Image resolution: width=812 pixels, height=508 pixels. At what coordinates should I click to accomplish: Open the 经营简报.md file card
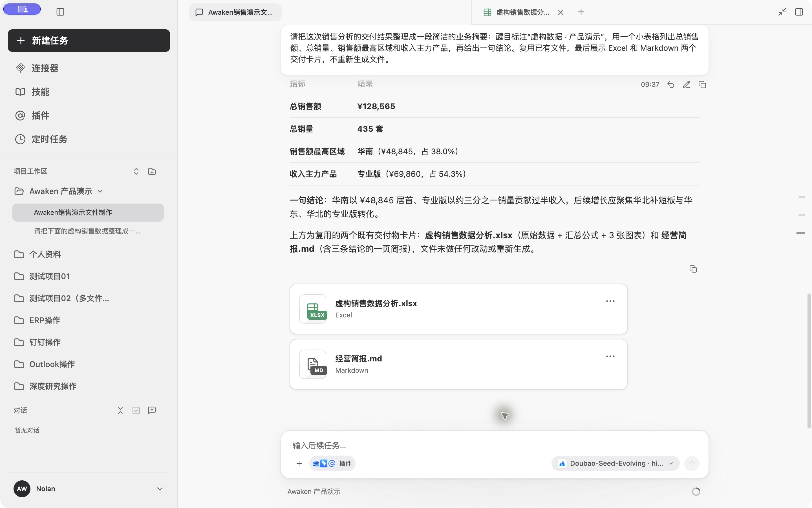458,364
